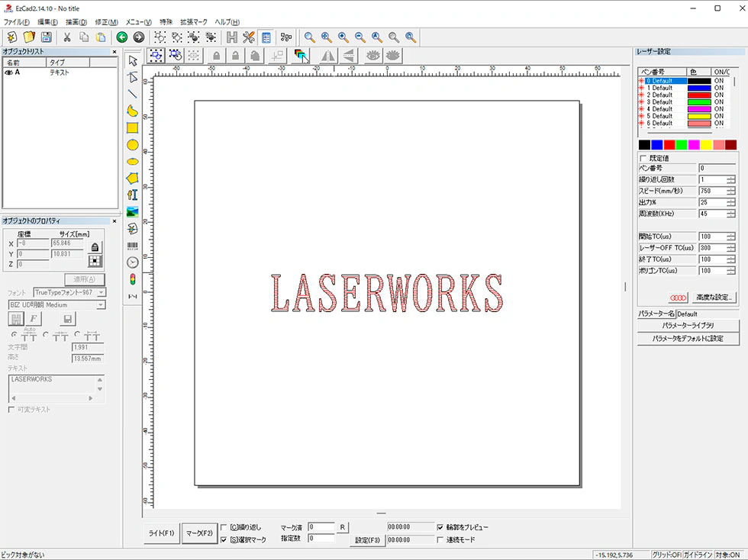Pick the red color swatch in the palette
This screenshot has width=748, height=560.
click(x=669, y=145)
